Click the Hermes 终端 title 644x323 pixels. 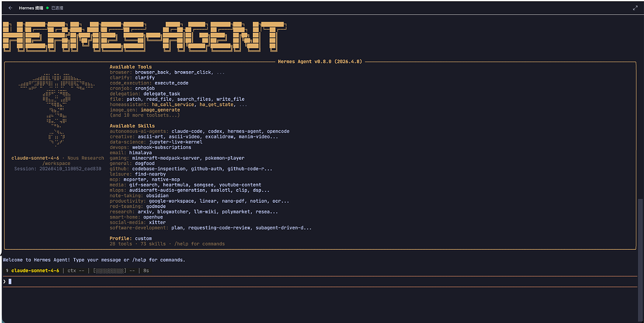pyautogui.click(x=31, y=8)
